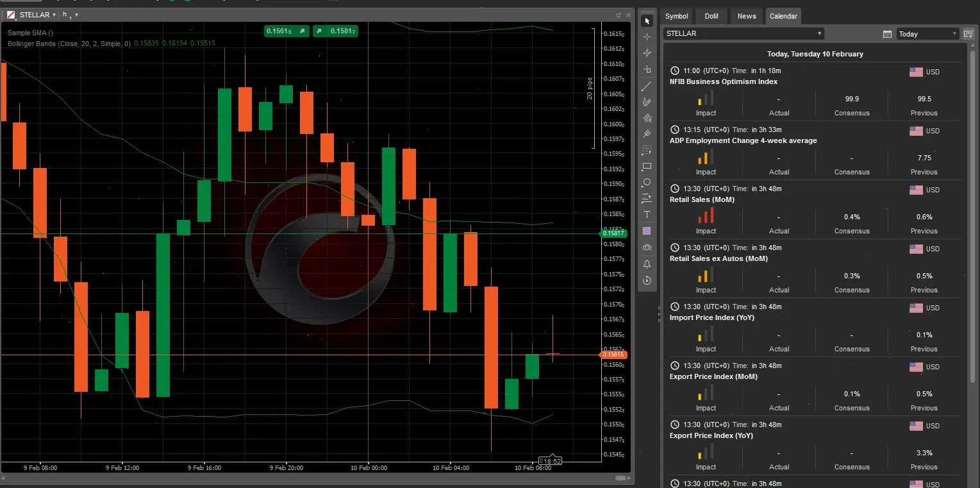980x488 pixels.
Task: Select the pointer tool in the chart toolbar
Action: [647, 21]
